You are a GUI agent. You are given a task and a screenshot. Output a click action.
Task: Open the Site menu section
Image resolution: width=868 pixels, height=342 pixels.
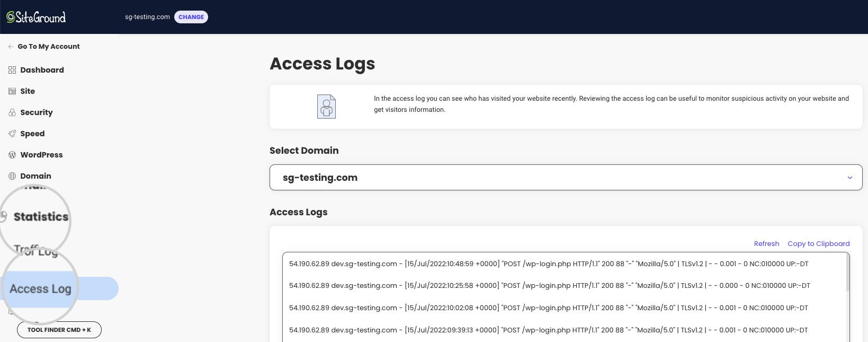(x=28, y=91)
